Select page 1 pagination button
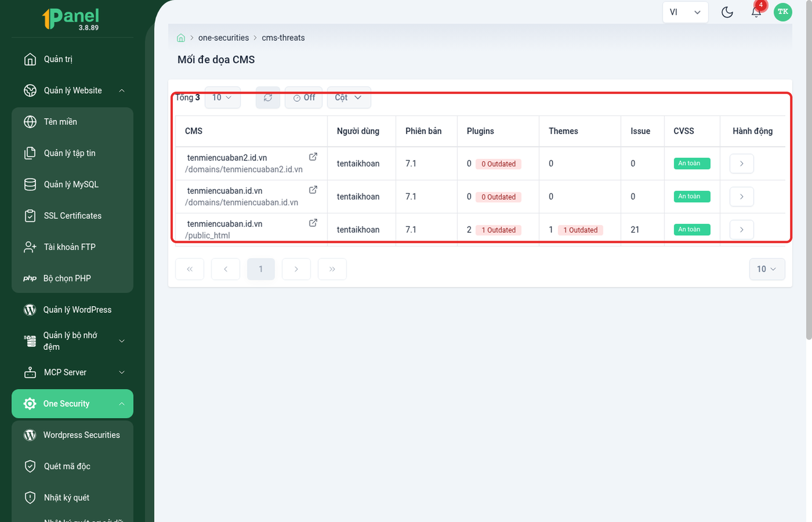The image size is (812, 522). click(x=261, y=269)
